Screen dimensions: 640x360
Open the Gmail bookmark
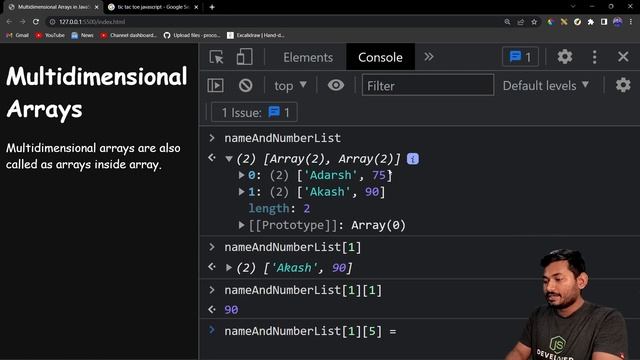pyautogui.click(x=18, y=36)
